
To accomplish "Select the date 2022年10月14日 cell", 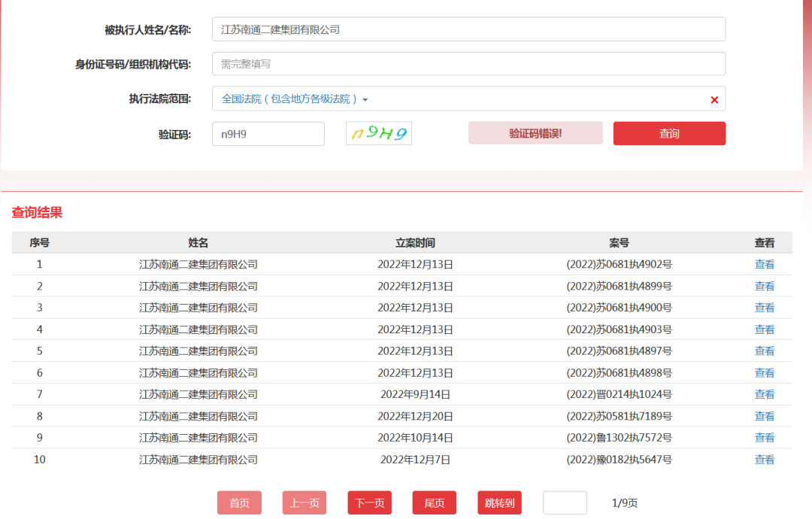I will [415, 438].
